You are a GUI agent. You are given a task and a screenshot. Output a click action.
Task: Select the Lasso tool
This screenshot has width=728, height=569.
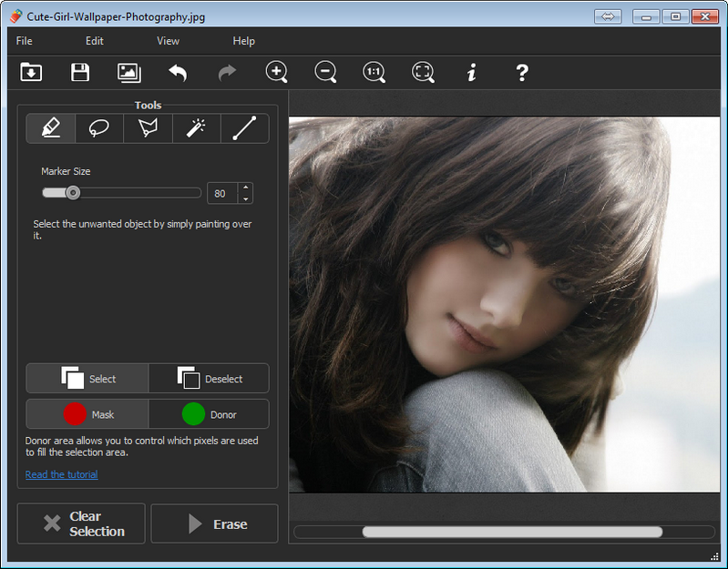(x=99, y=128)
